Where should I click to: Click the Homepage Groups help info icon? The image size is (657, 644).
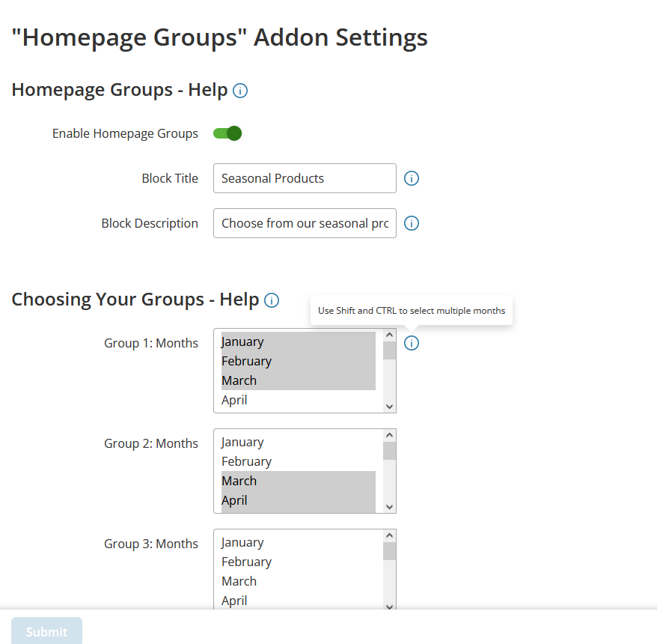tap(240, 91)
